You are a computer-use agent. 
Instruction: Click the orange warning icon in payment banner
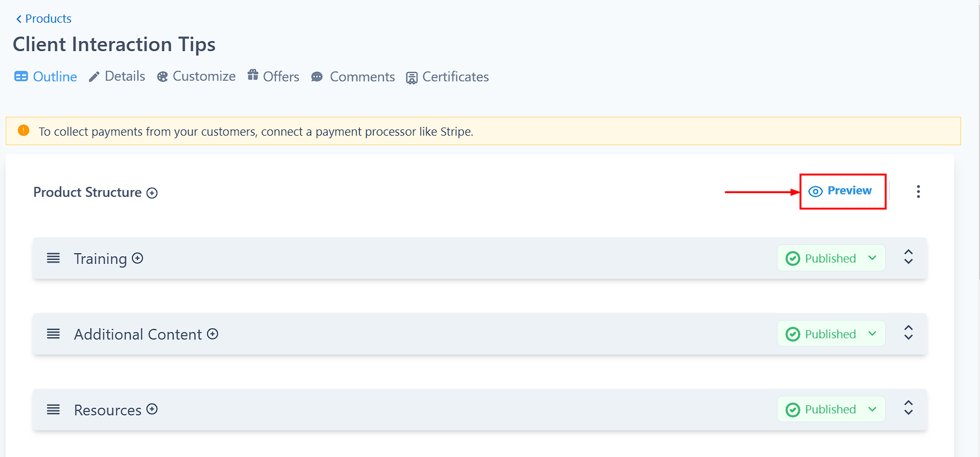(23, 131)
